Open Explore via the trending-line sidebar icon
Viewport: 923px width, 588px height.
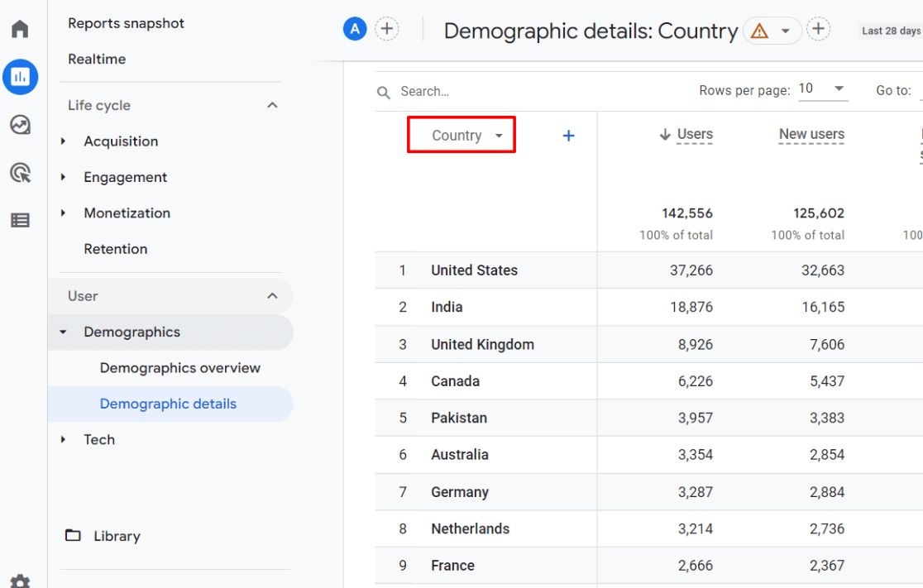(19, 127)
